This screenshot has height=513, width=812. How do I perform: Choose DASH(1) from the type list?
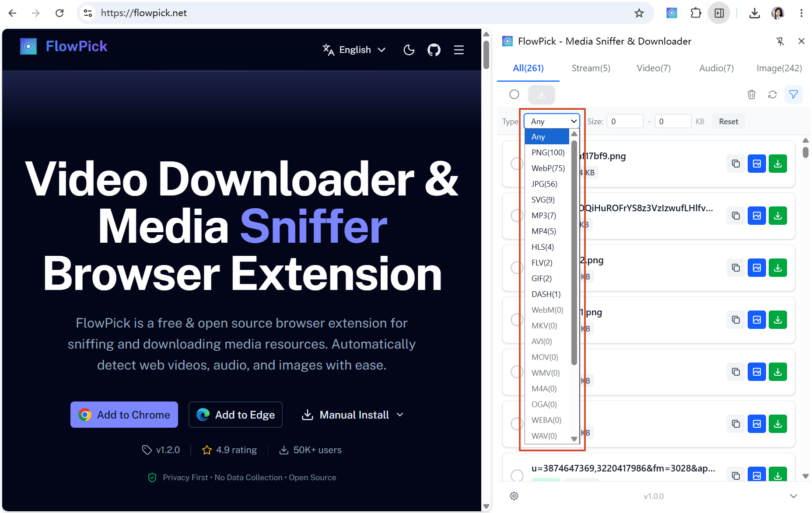point(547,294)
